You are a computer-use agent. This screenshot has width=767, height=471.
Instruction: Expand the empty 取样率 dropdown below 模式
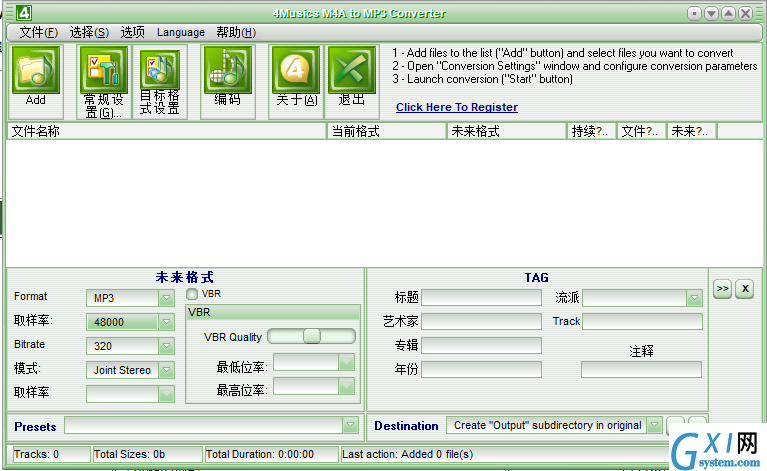(166, 394)
